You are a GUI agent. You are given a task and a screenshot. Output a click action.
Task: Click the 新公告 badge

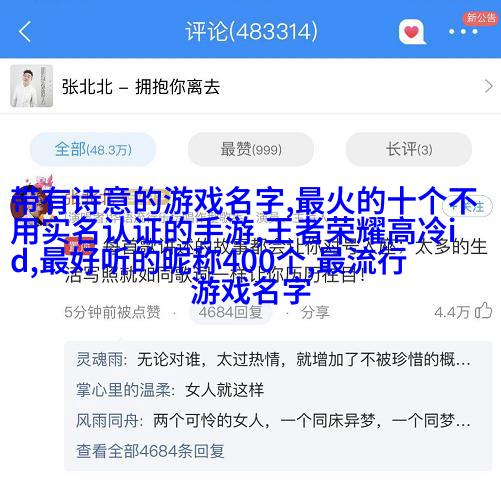(x=480, y=17)
